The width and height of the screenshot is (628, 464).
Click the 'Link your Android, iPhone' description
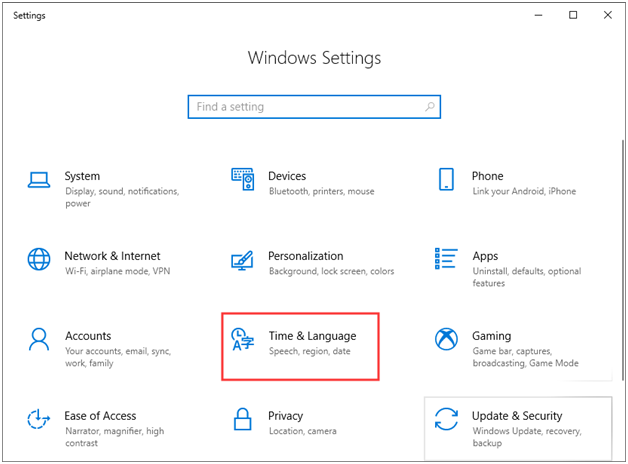(524, 191)
